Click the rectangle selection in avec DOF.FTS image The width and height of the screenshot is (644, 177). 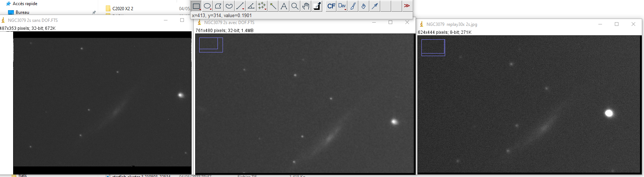tap(211, 45)
